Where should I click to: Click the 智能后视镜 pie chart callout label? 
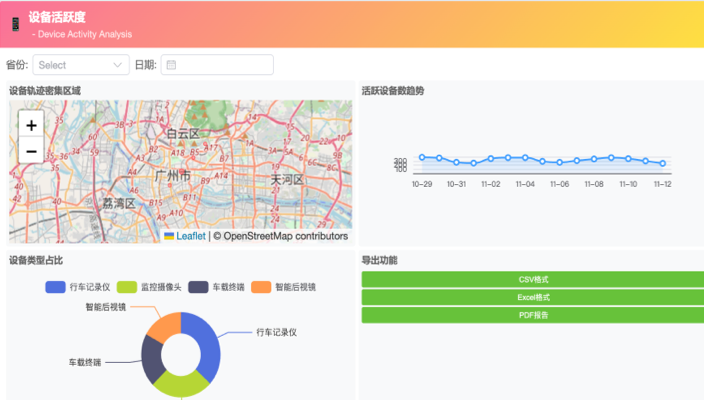click(106, 307)
